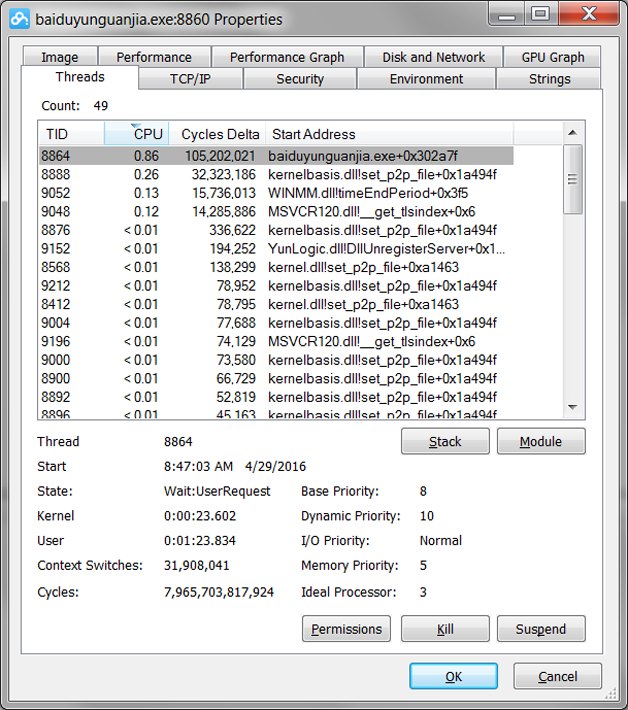Click the Module button
The height and width of the screenshot is (710, 628).
pyautogui.click(x=541, y=441)
